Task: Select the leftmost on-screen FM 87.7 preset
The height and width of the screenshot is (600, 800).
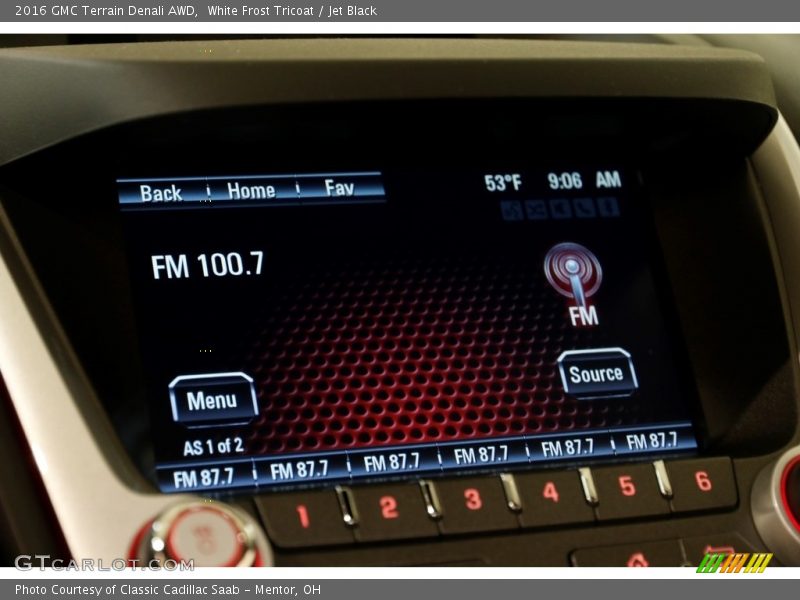Action: (203, 476)
